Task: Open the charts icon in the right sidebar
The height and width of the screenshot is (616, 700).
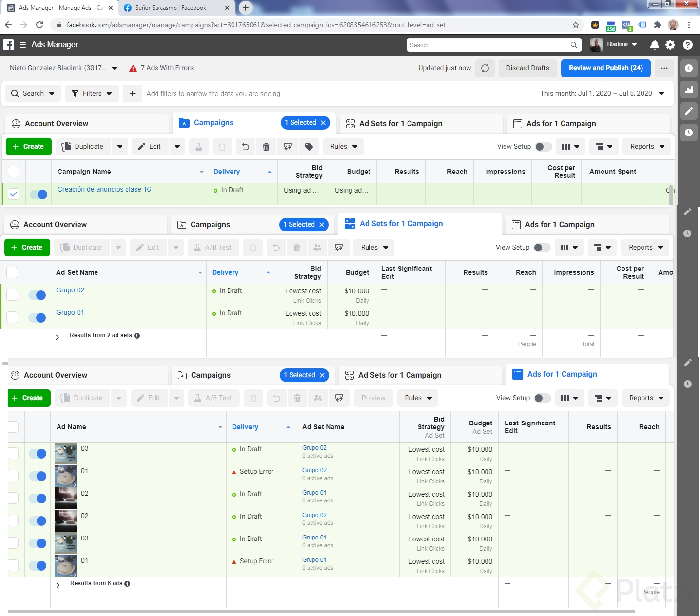Action: [689, 90]
